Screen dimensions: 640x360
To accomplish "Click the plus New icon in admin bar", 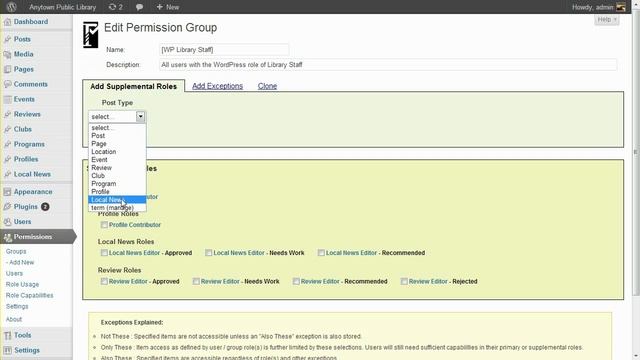I will (160, 7).
